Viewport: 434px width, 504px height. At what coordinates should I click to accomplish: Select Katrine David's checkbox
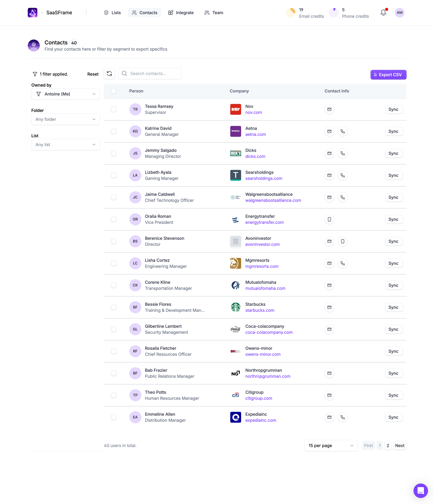(114, 131)
